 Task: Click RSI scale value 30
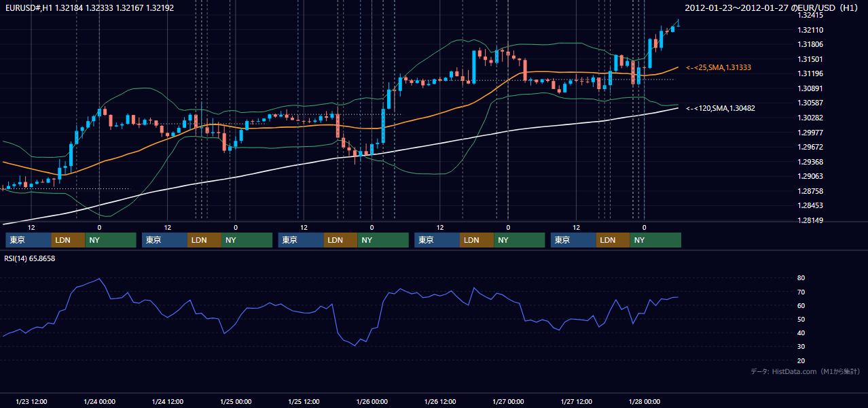[801, 347]
